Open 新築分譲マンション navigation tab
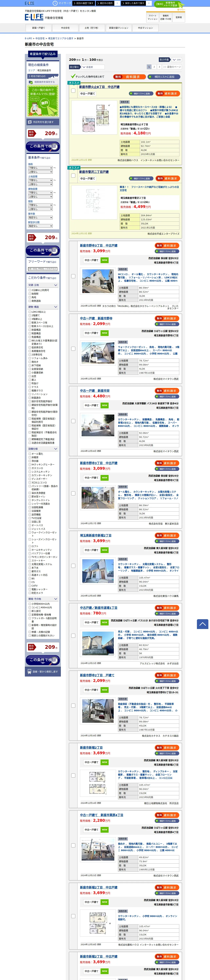Viewport: 210px width, 980px height. point(119,28)
